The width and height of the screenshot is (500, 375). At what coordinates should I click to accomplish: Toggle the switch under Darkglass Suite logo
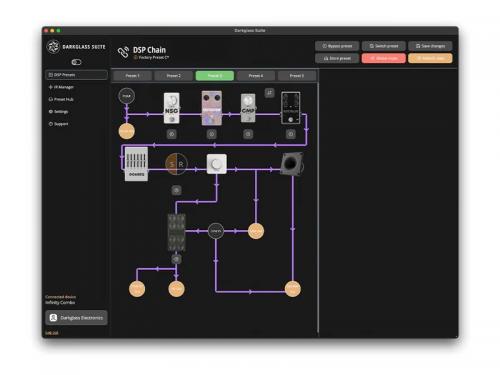tap(76, 62)
